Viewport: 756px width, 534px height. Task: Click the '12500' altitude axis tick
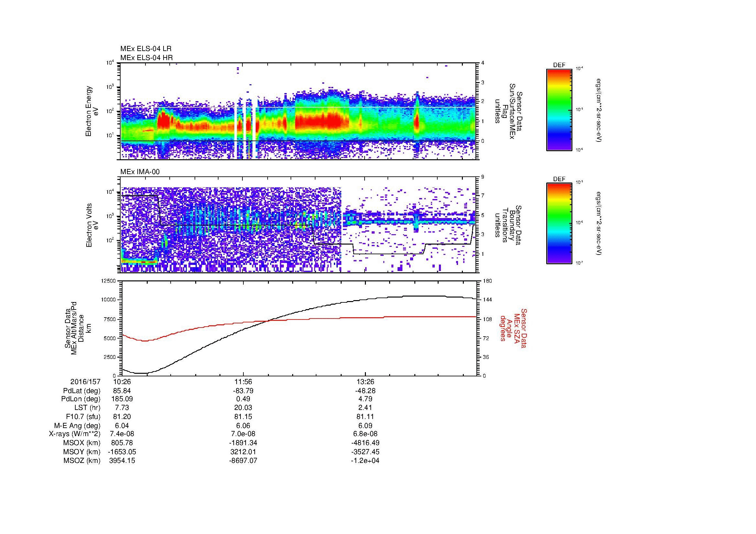click(x=109, y=281)
